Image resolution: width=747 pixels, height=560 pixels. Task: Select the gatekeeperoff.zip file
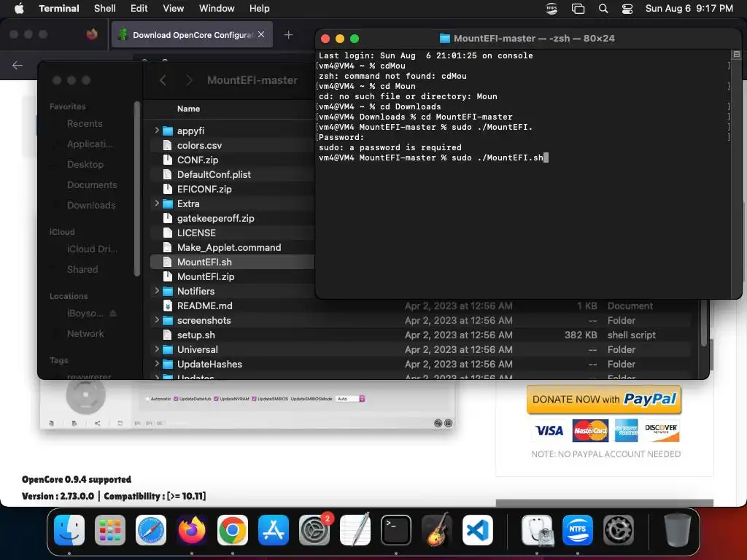[215, 218]
